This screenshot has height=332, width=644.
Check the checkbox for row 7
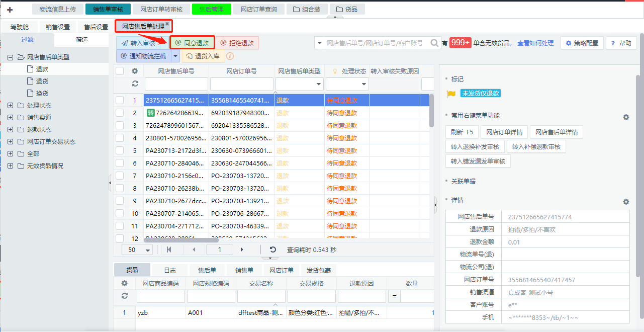120,176
